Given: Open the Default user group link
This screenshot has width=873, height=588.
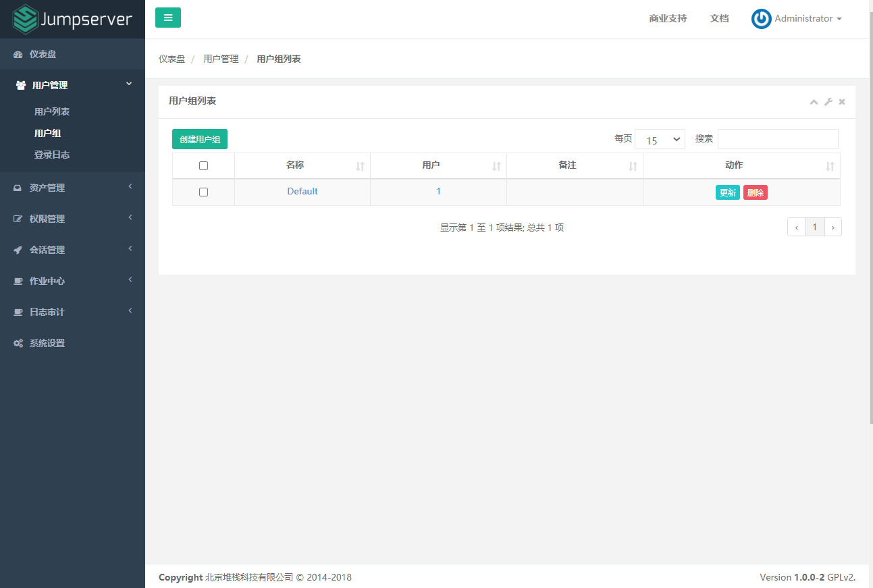Looking at the screenshot, I should pyautogui.click(x=302, y=191).
